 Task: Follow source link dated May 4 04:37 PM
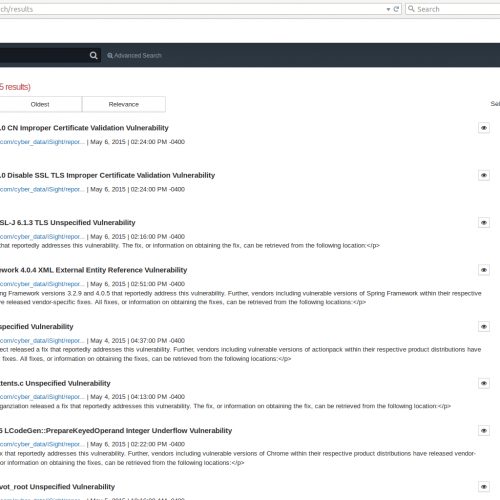click(42, 341)
